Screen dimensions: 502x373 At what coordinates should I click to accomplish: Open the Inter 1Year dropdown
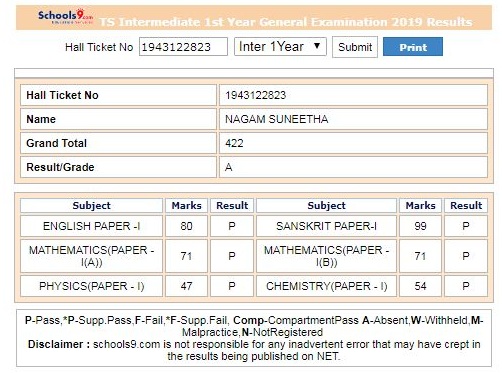[x=280, y=46]
